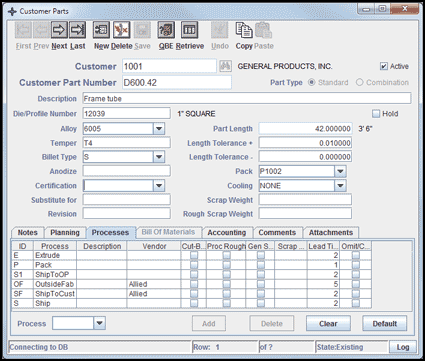Viewport: 425px width, 361px height.
Task: Click the Description field
Action: (x=247, y=98)
